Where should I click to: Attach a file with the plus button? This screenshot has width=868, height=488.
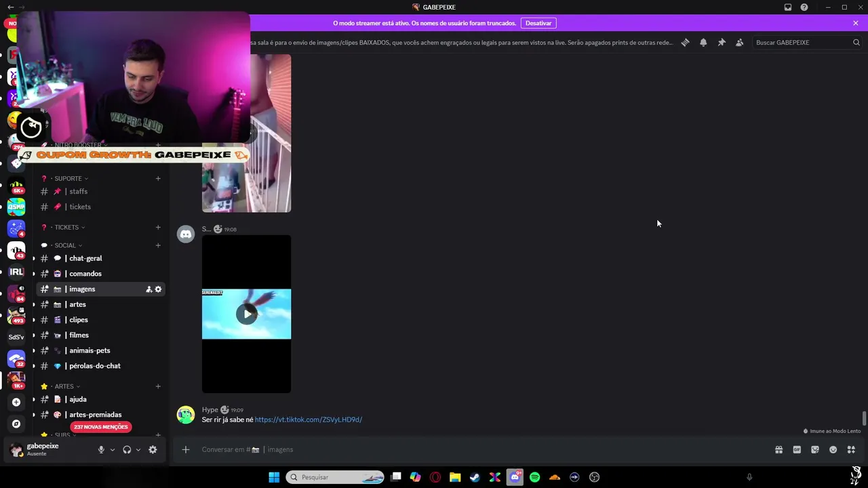[x=185, y=449]
